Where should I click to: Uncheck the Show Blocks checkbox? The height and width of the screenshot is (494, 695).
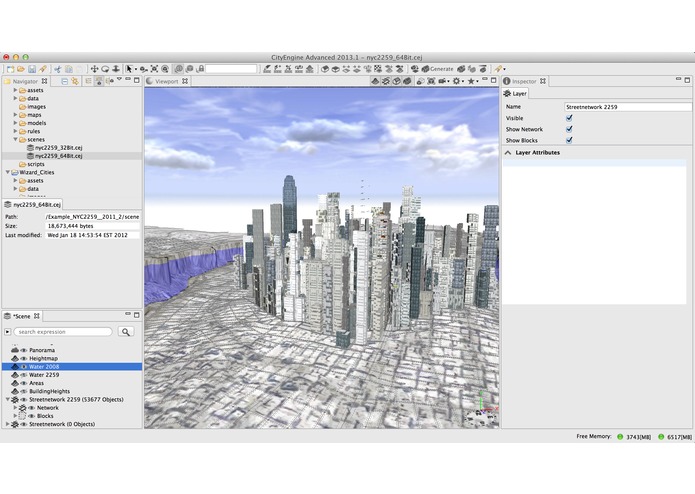(x=569, y=140)
